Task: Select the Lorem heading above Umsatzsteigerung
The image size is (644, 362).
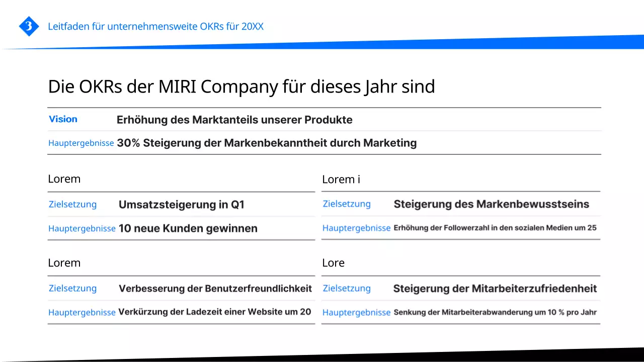Action: (x=64, y=178)
